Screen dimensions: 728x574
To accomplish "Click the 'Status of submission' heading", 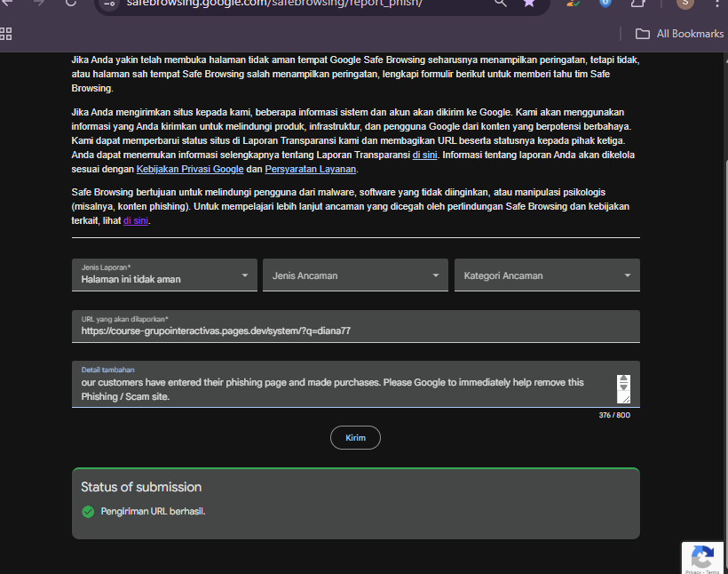I will point(141,487).
